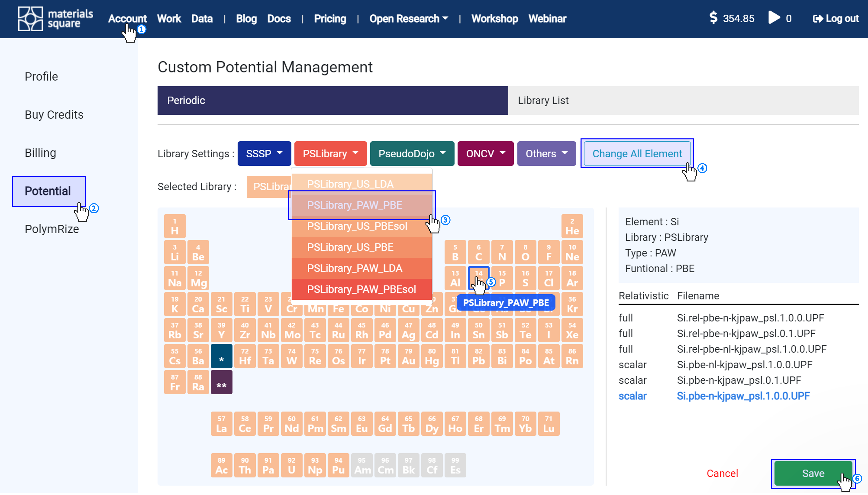Click the lanthanide placeholder tile (*)
Viewport: 868px width, 495px height.
[x=222, y=356]
